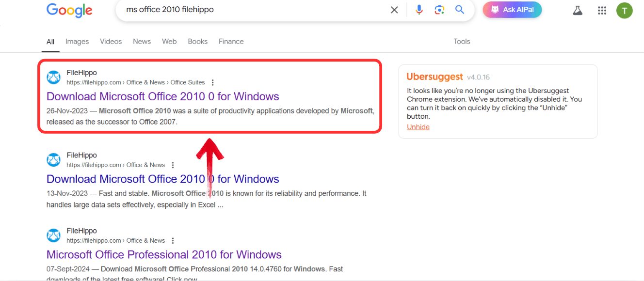644x281 pixels.
Task: Clear the search box text
Action: click(x=394, y=10)
